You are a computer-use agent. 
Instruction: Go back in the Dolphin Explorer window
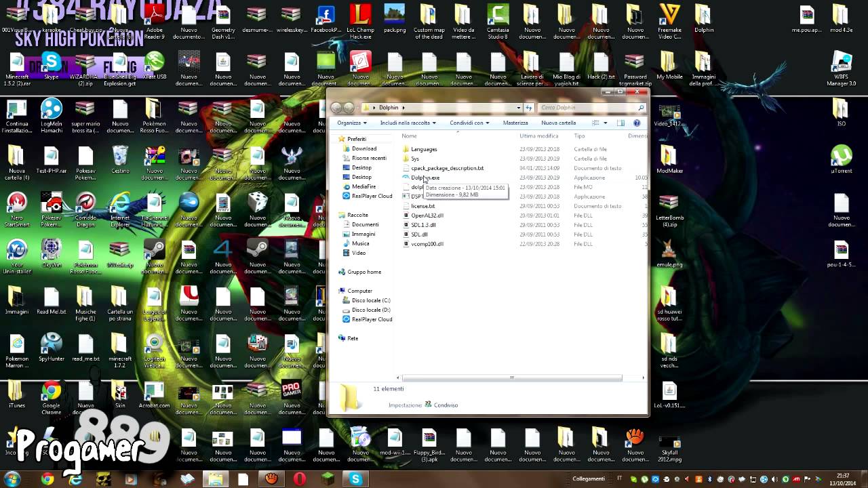point(336,107)
